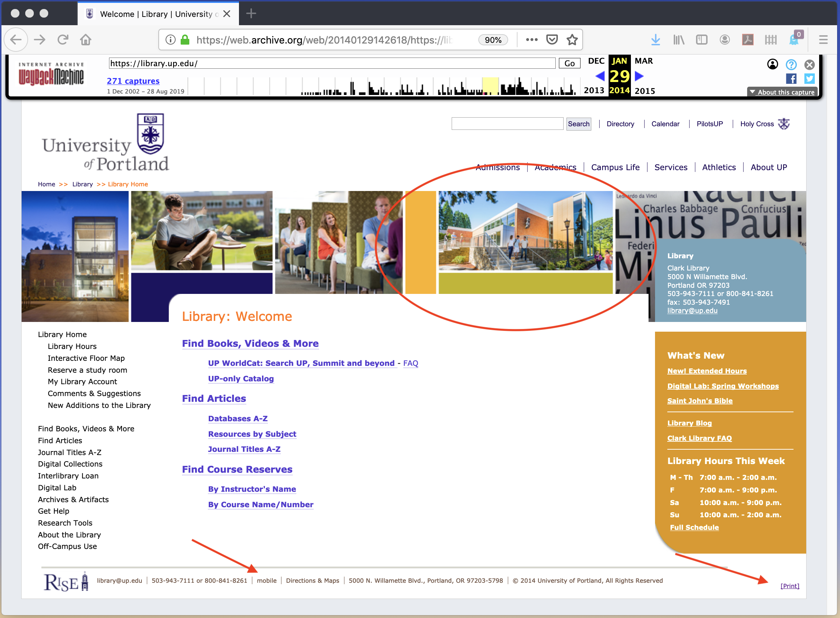Open the Academics menu item
The image size is (840, 618).
(555, 167)
